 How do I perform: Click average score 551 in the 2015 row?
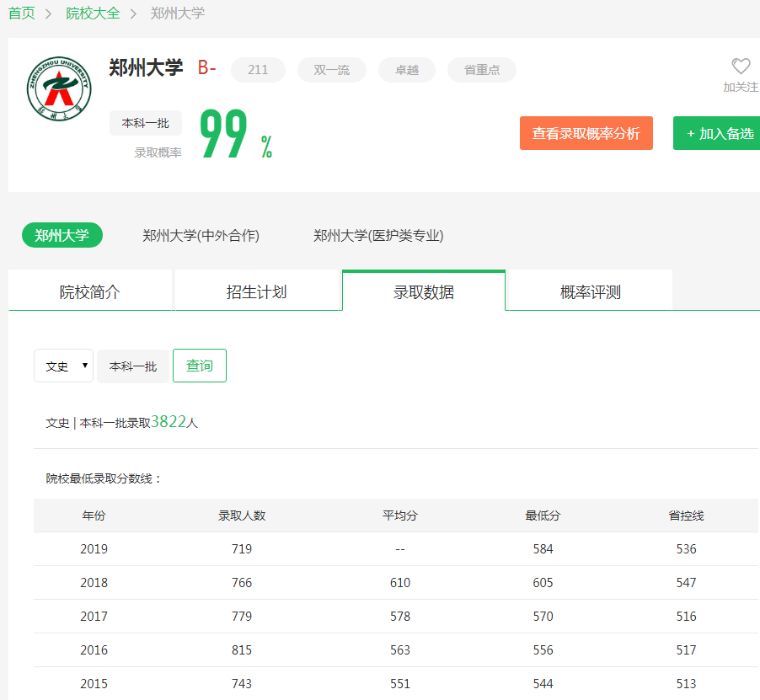pos(400,683)
